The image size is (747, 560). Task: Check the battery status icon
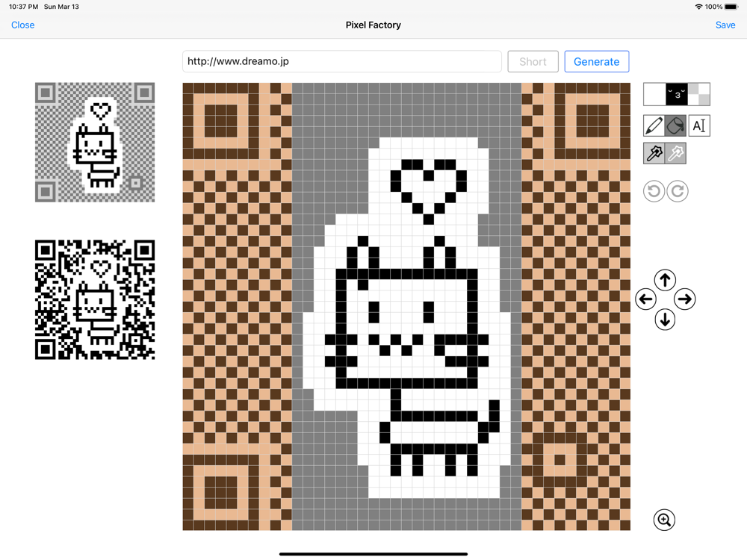pos(731,7)
